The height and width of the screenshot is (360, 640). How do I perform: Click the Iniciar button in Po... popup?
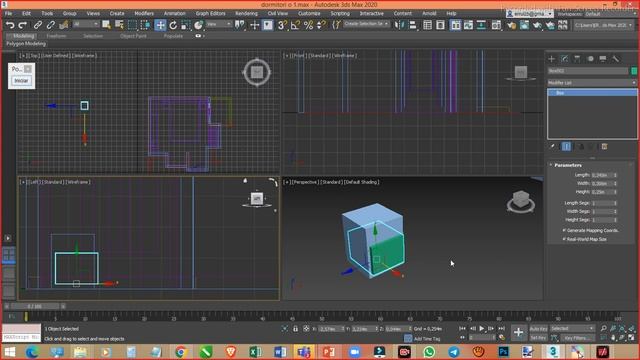(21, 81)
